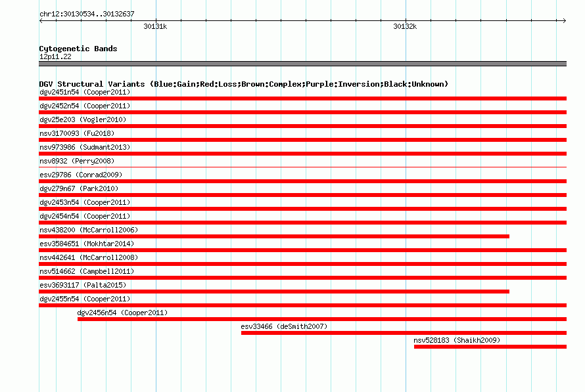
Task: Open the dgv25e203 (Vogler2010) variant label
Action: 83,120
